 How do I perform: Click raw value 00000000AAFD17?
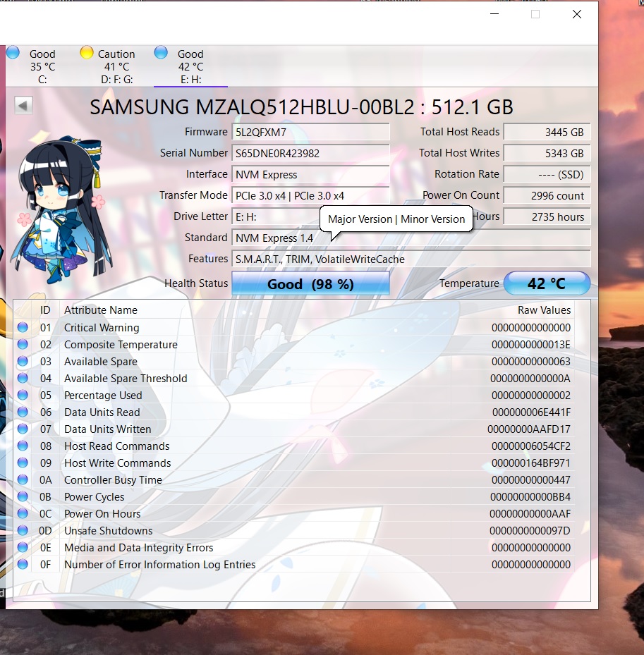(529, 429)
